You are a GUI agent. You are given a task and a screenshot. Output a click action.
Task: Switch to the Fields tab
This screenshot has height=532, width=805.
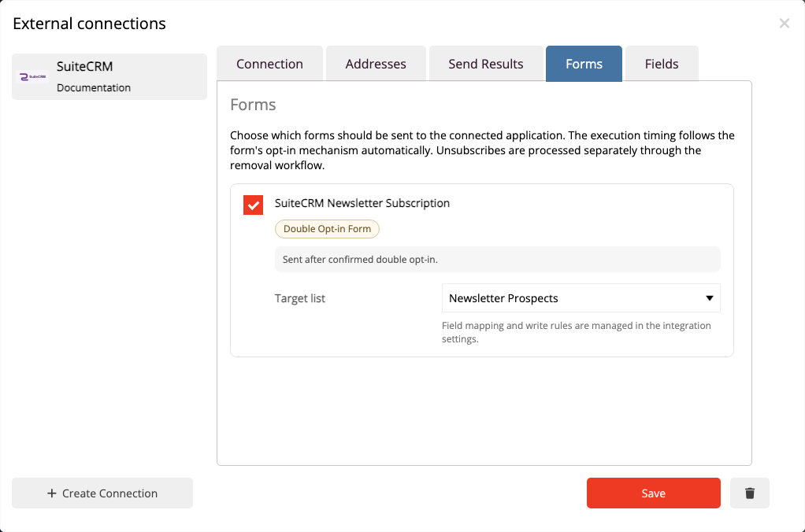[662, 64]
